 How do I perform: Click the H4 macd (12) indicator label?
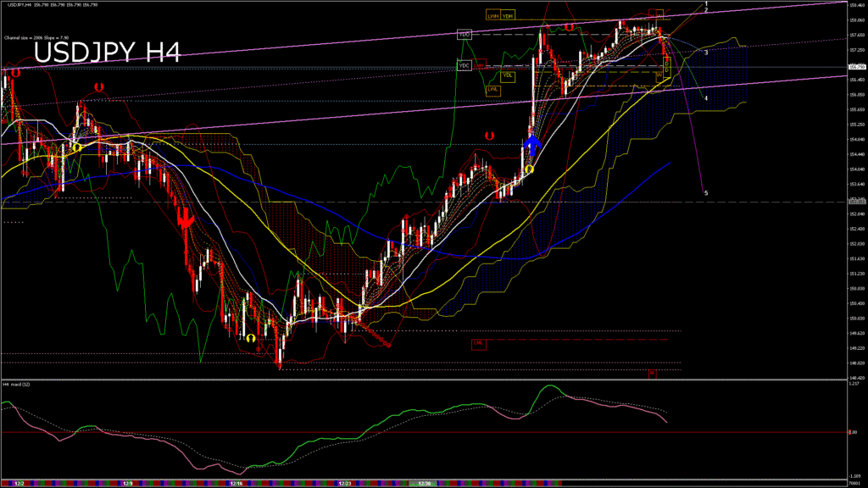17,385
